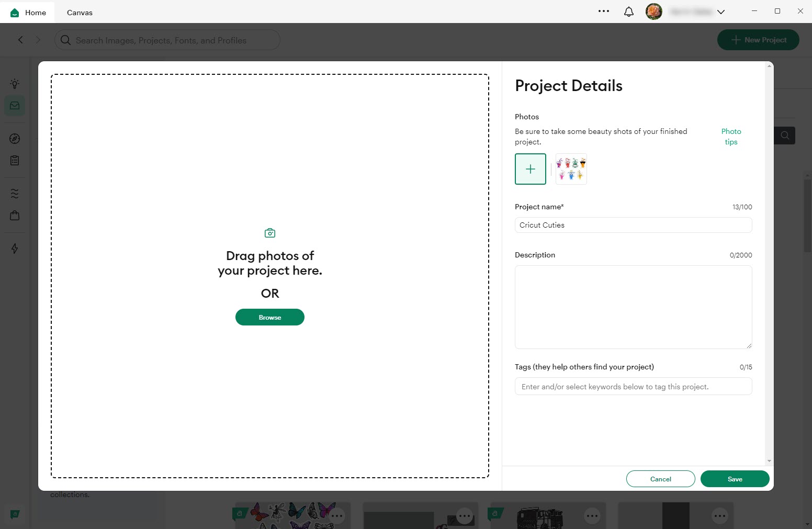Open the notifications bell
812x529 pixels.
pyautogui.click(x=628, y=12)
